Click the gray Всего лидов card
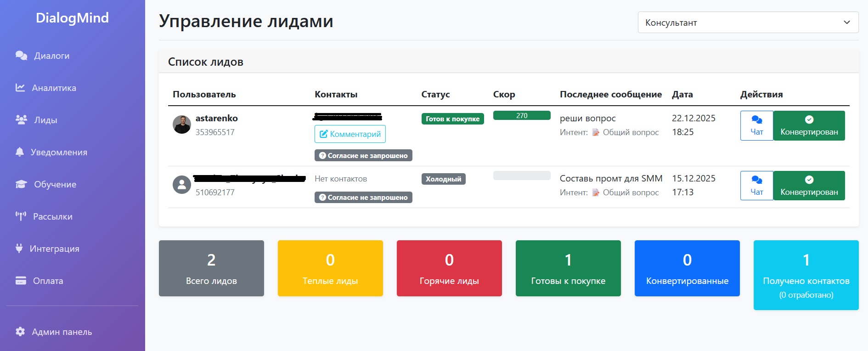The width and height of the screenshot is (868, 351). pyautogui.click(x=211, y=268)
